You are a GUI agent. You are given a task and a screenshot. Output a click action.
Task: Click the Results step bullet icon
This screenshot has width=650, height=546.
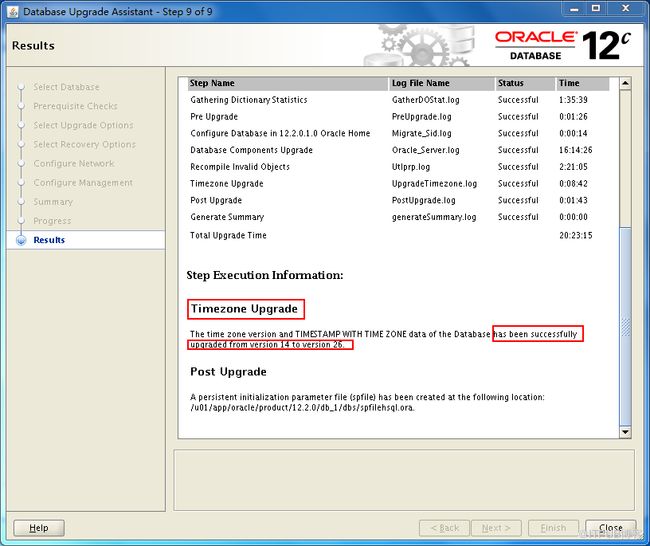(21, 240)
